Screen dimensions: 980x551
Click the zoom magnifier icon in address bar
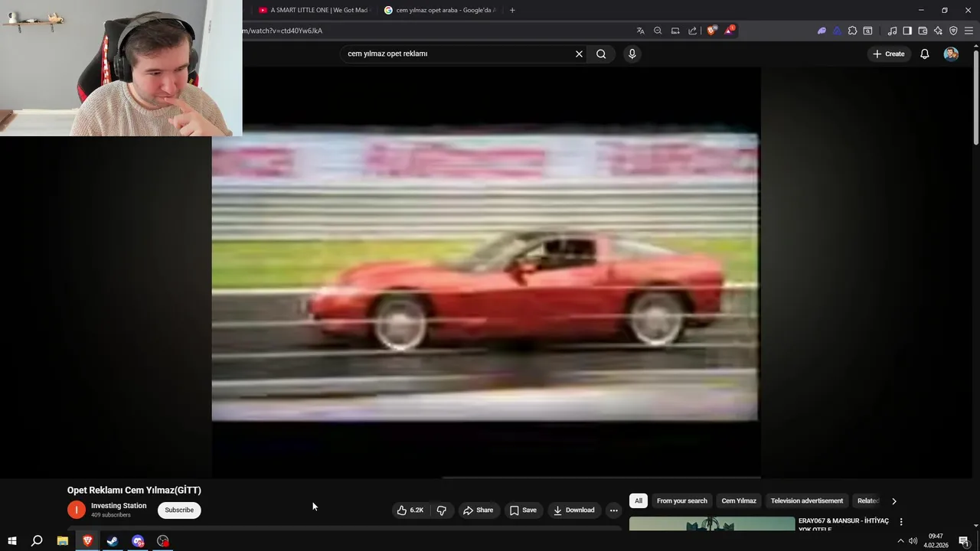(658, 31)
